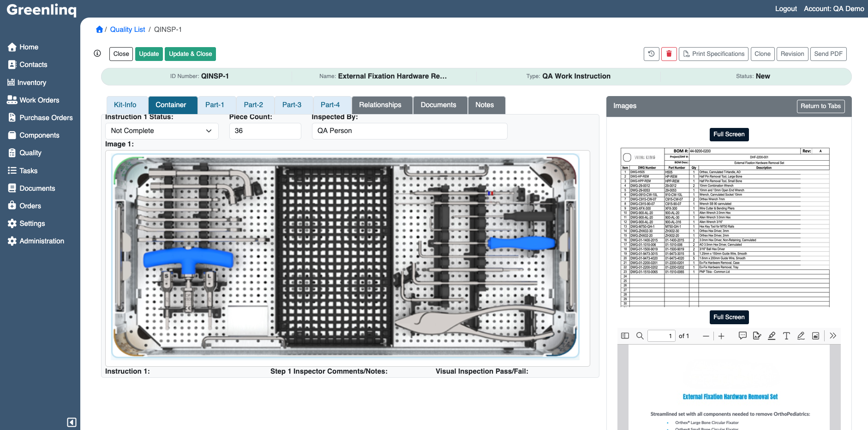
Task: Expand more PDF tools with double-arrow
Action: click(833, 336)
